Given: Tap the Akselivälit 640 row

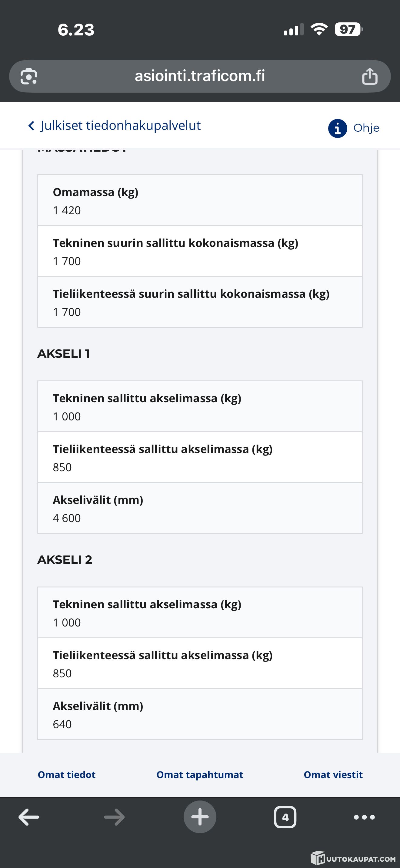Looking at the screenshot, I should pos(200,714).
